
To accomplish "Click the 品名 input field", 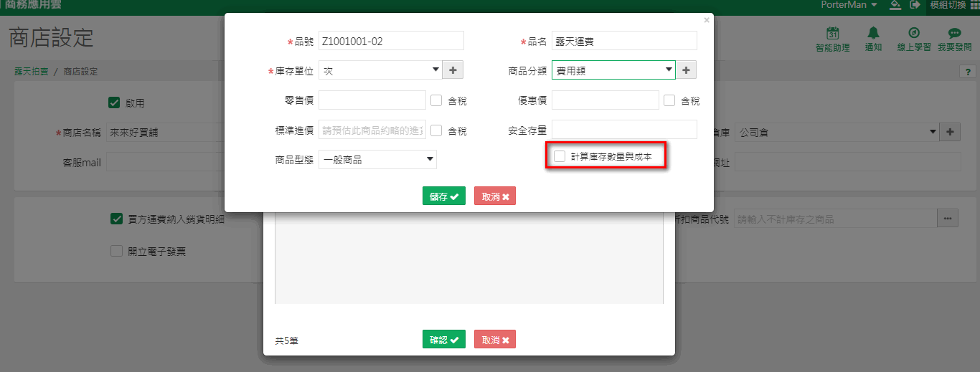I will coord(624,41).
